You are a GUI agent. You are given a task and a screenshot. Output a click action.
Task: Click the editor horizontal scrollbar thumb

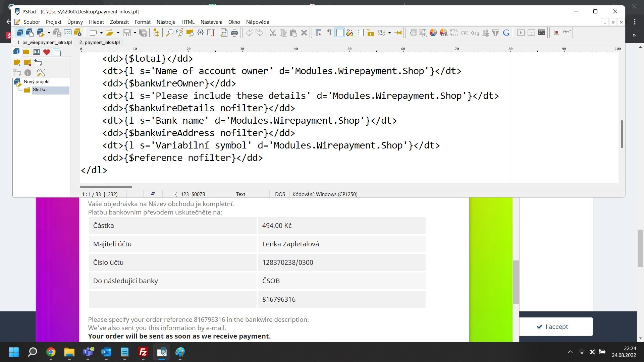(106, 187)
